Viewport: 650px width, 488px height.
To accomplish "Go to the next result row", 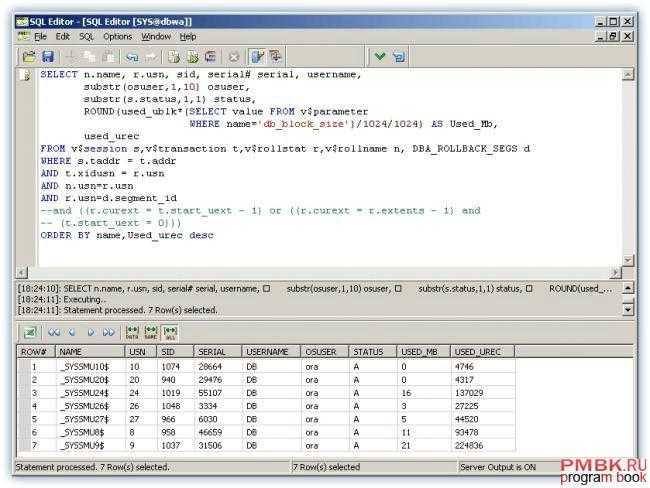I will (x=91, y=332).
